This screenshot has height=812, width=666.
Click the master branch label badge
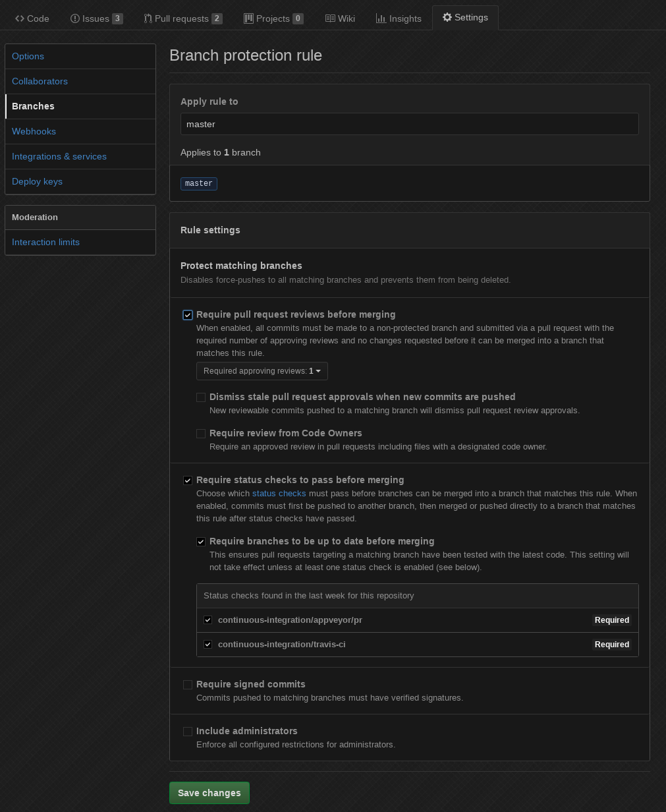[x=198, y=183]
